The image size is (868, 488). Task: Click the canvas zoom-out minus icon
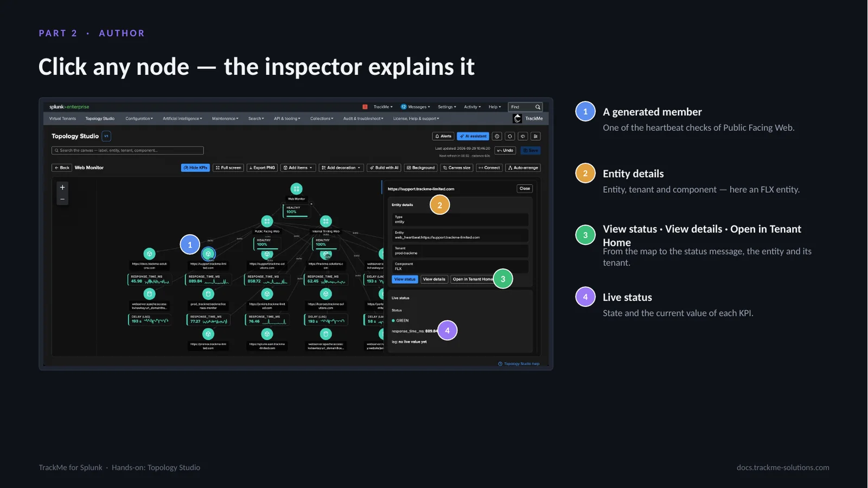point(62,199)
